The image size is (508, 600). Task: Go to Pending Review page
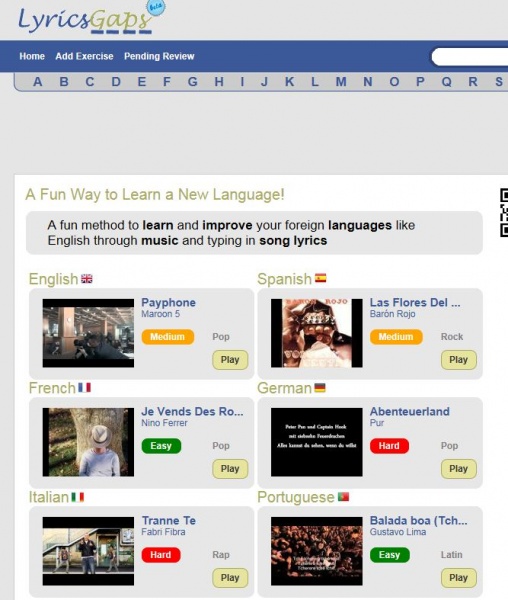(159, 56)
